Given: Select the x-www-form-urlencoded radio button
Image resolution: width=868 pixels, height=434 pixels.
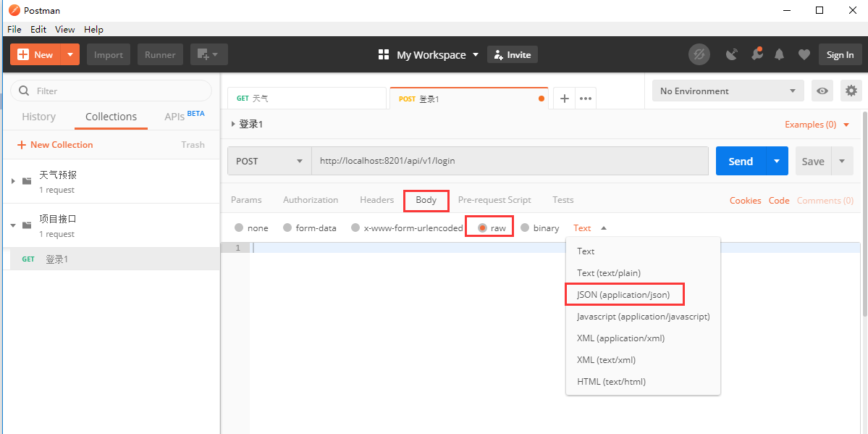Looking at the screenshot, I should (x=355, y=228).
